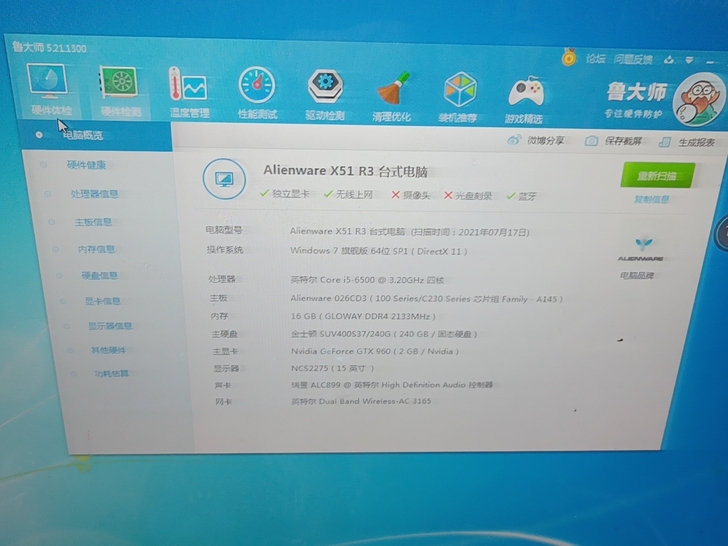This screenshot has height=546, width=728.
Task: Open 清理优化 cleanup broom tool
Action: point(391,96)
